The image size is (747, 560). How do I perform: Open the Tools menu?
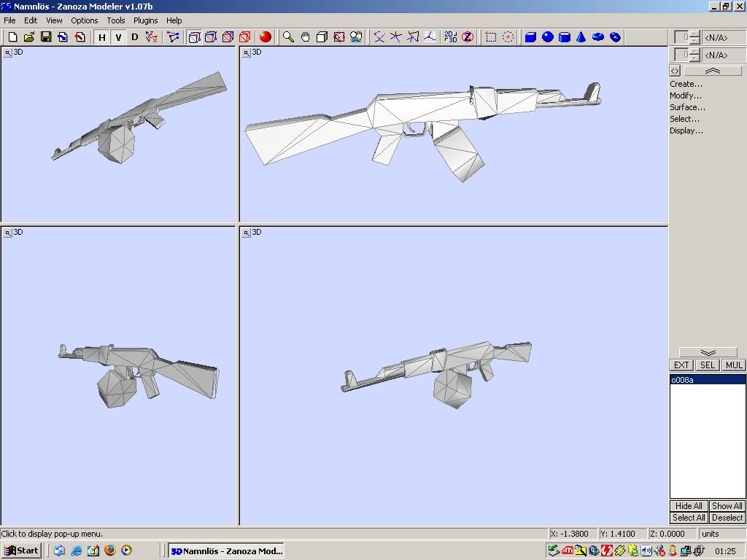[x=115, y=20]
